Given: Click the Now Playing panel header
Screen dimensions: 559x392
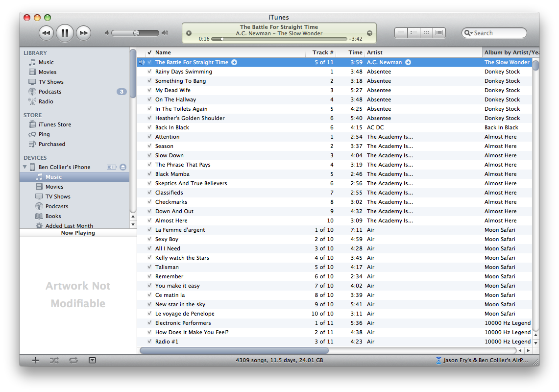Looking at the screenshot, I should [x=78, y=233].
